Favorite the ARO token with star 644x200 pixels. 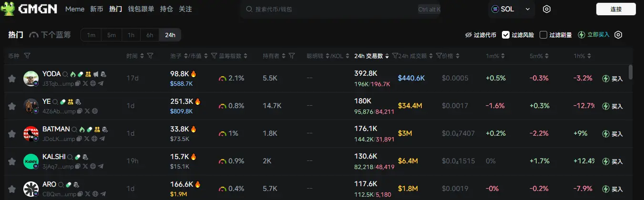[12, 189]
